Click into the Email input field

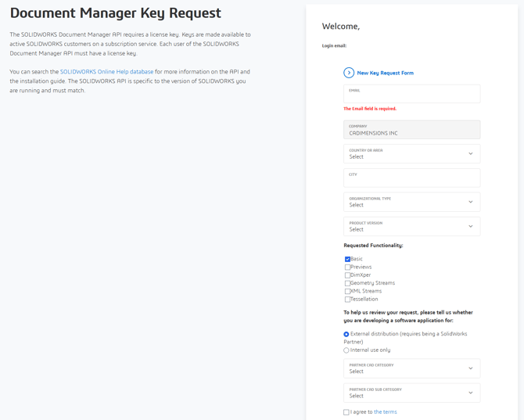(411, 94)
